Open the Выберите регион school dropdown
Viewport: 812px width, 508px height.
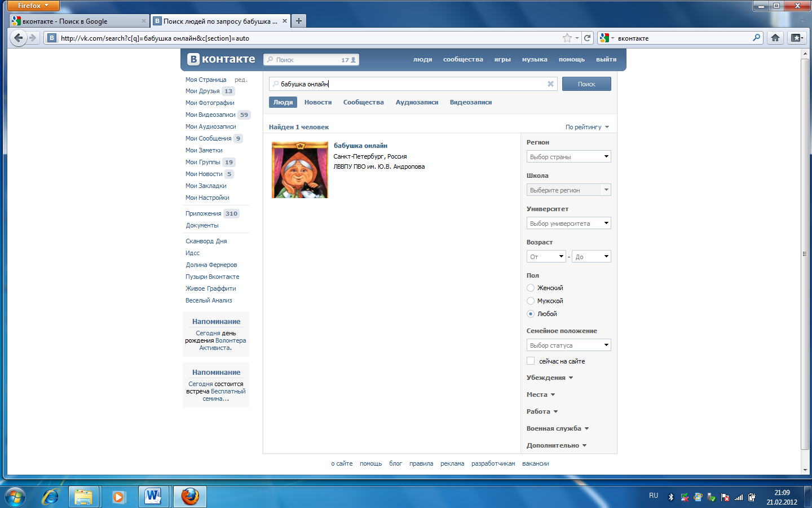(568, 190)
